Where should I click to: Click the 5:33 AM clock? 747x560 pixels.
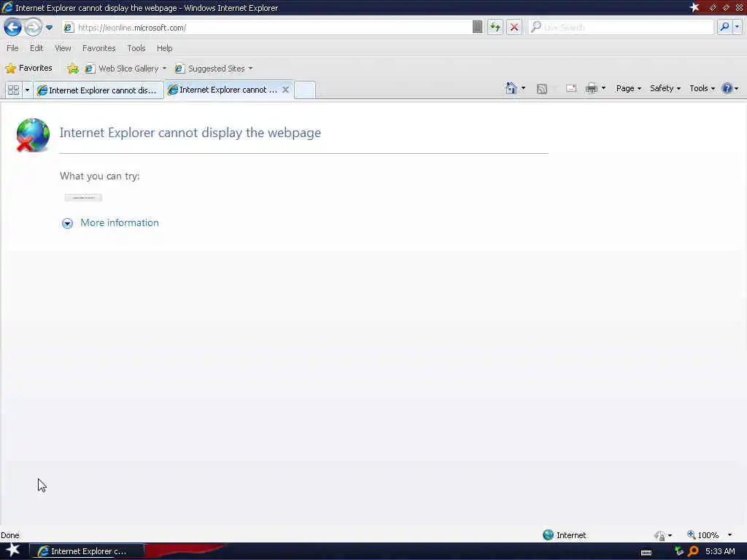pos(720,551)
